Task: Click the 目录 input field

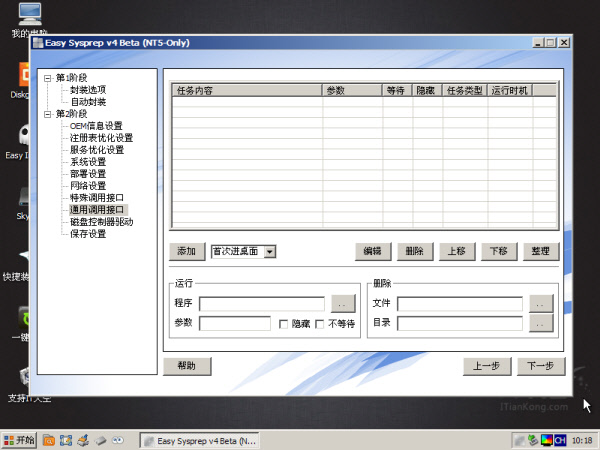Action: (x=460, y=324)
